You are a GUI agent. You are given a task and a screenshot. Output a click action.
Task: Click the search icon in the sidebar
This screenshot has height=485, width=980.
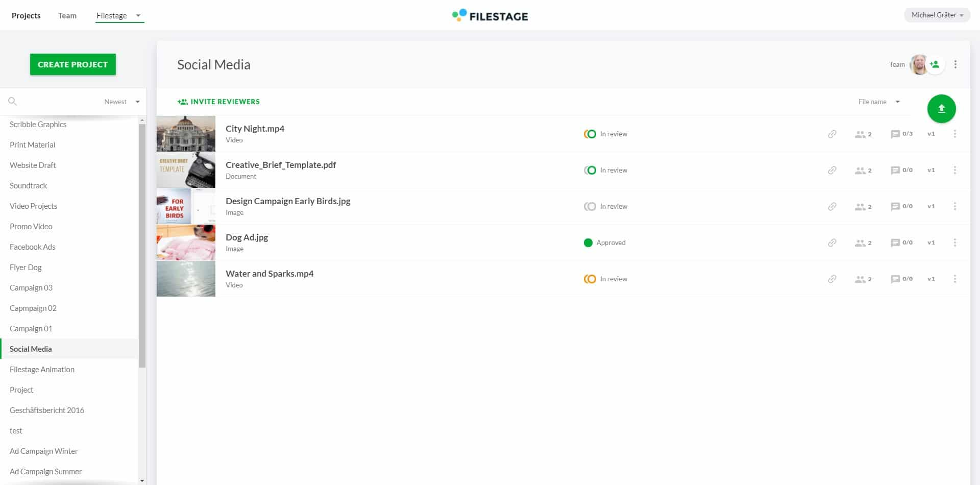point(13,101)
